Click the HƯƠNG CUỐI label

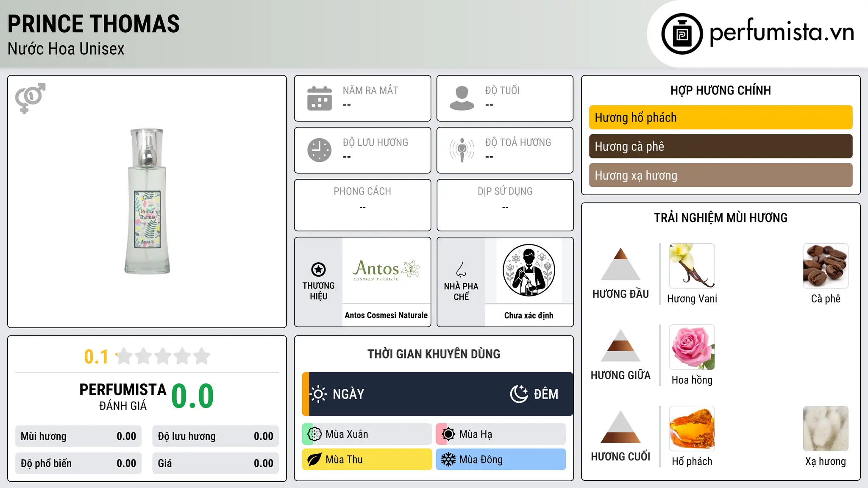[x=620, y=457]
